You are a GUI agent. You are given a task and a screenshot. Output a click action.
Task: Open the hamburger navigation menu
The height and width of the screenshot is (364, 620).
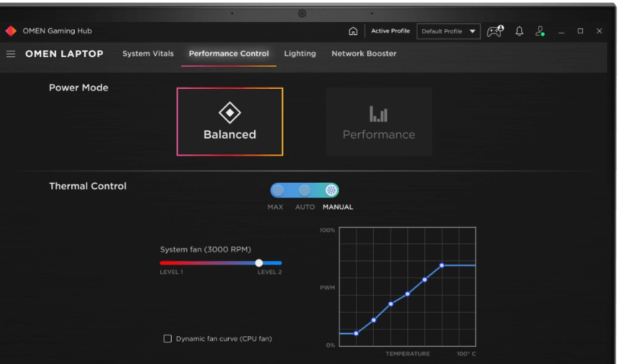click(11, 54)
